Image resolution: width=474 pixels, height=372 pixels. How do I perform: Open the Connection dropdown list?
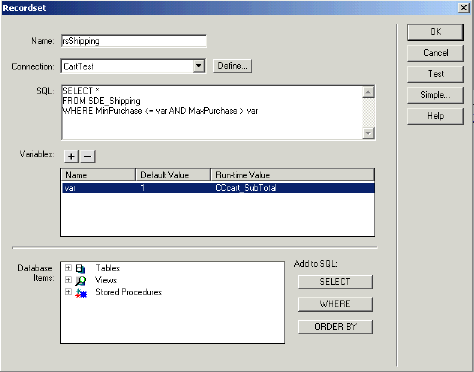(198, 66)
